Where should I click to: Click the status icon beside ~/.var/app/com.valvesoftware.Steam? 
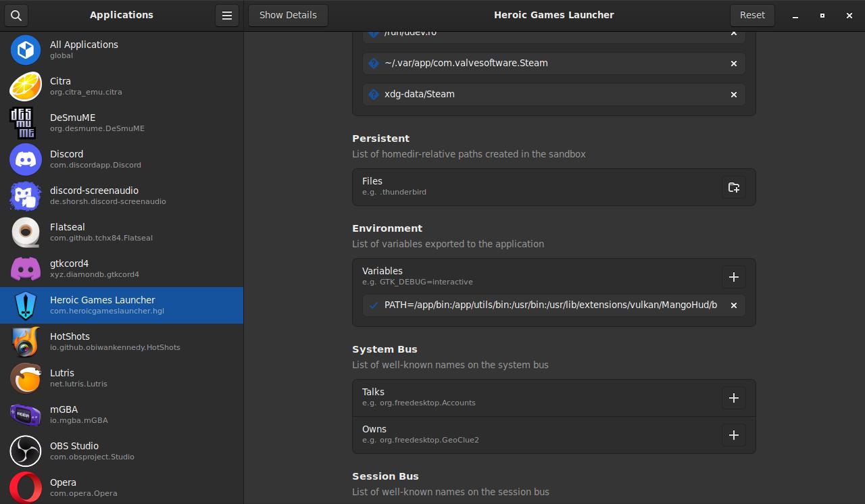pos(373,64)
